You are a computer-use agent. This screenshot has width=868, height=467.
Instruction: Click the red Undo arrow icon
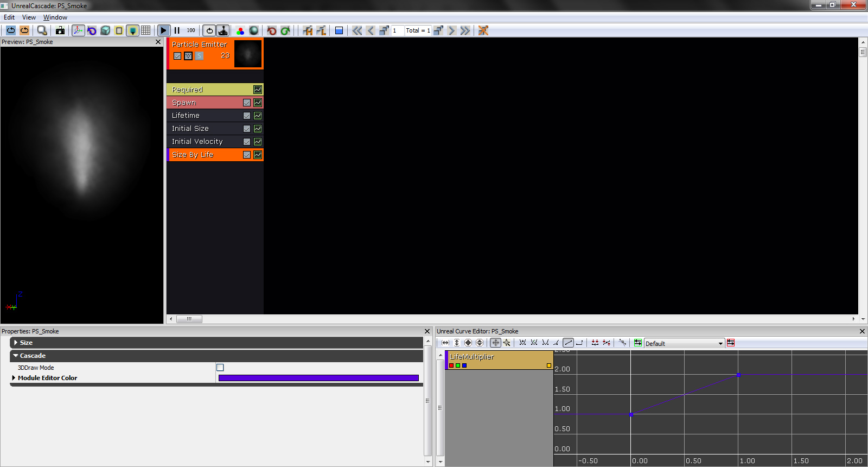click(272, 30)
